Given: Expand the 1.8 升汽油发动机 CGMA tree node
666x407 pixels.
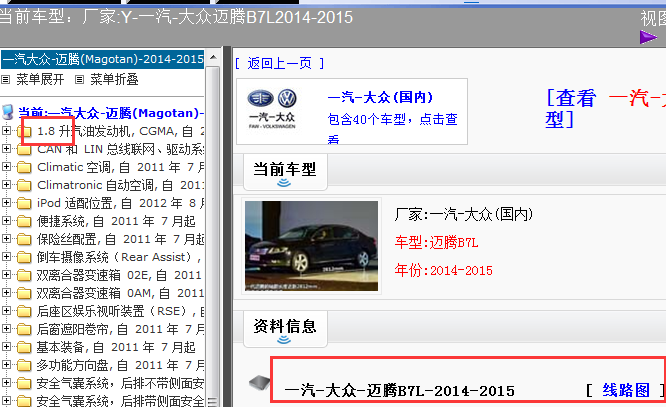Looking at the screenshot, I should click(6, 130).
